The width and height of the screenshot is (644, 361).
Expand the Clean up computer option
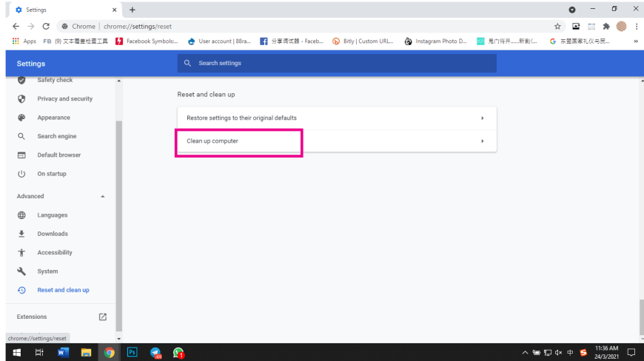tap(482, 141)
